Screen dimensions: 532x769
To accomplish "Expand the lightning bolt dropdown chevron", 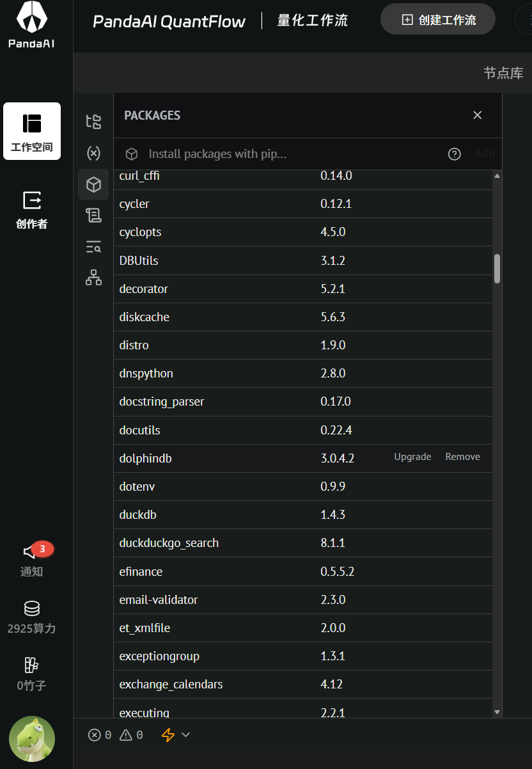I will pyautogui.click(x=186, y=734).
